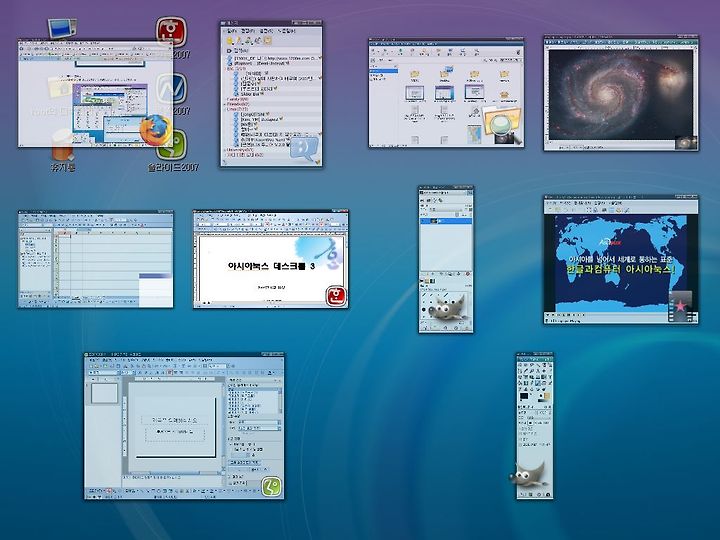
Task: Switch to the messenger buddy list window
Action: point(271,94)
